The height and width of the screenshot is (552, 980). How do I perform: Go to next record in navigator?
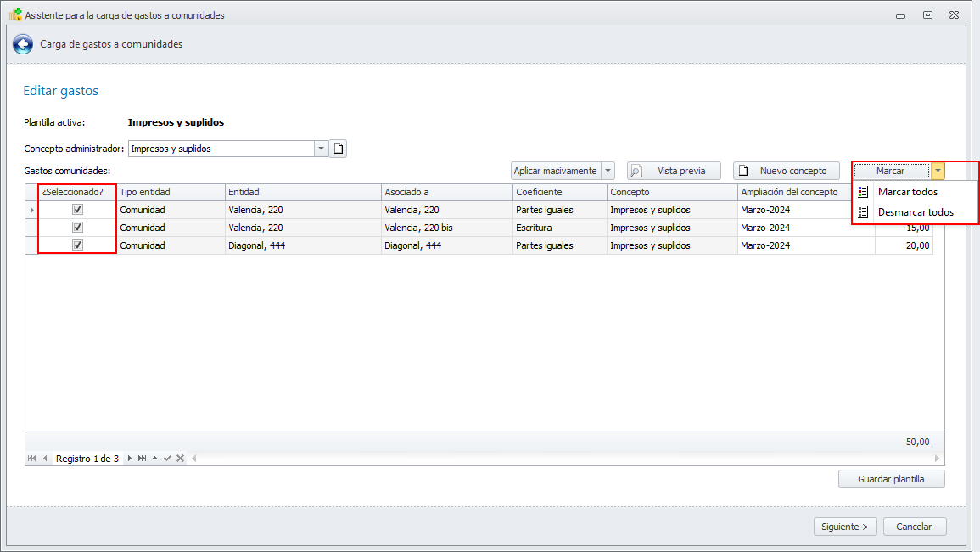130,459
